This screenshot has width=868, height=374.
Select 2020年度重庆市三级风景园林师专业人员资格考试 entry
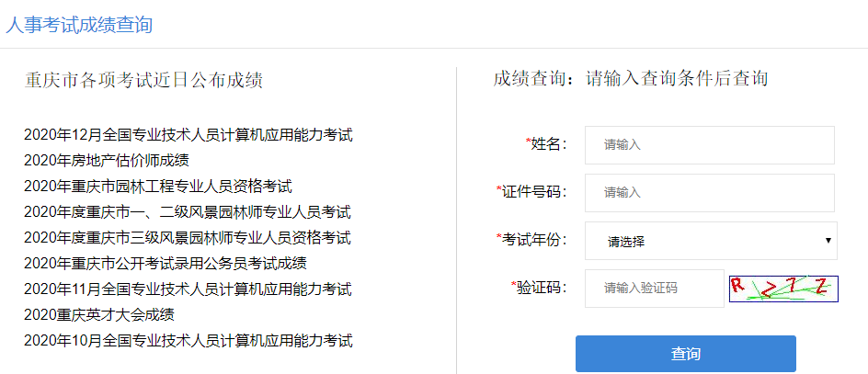(x=188, y=238)
